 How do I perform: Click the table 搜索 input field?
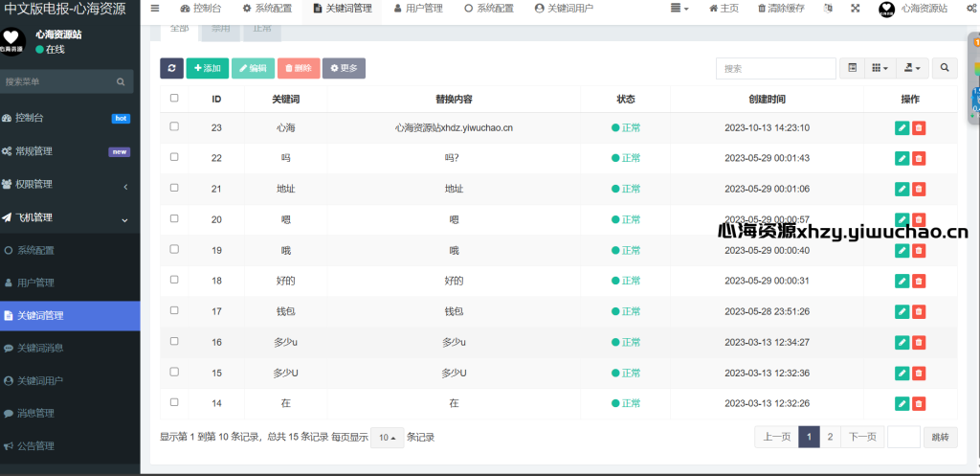click(775, 69)
